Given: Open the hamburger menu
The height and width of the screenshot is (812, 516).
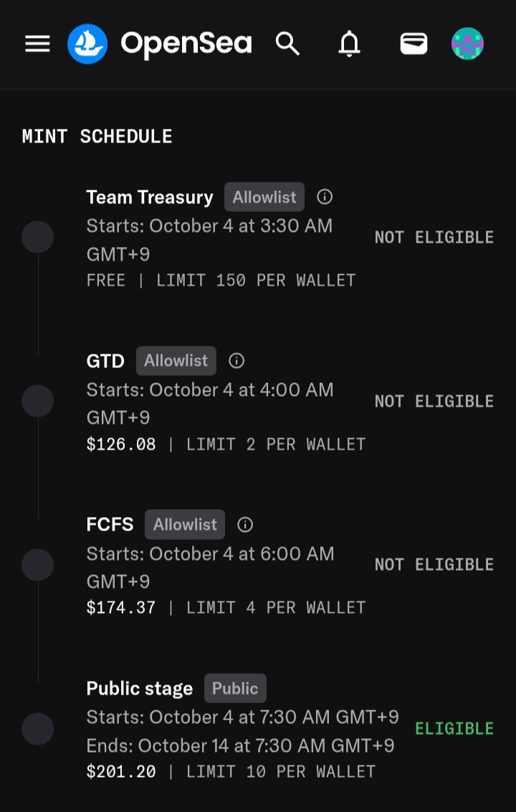Looking at the screenshot, I should pos(38,44).
